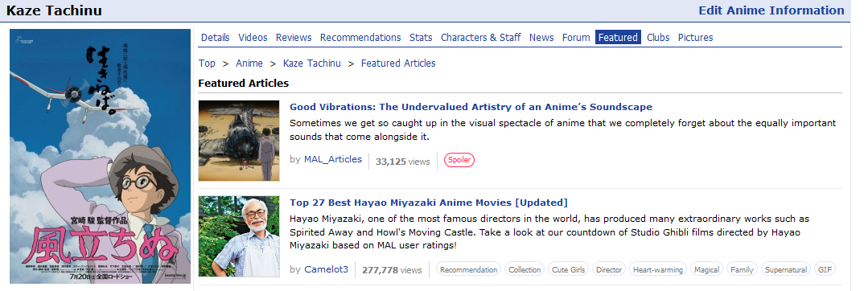Select the Cute Girls tag
The height and width of the screenshot is (291, 868).
[569, 270]
